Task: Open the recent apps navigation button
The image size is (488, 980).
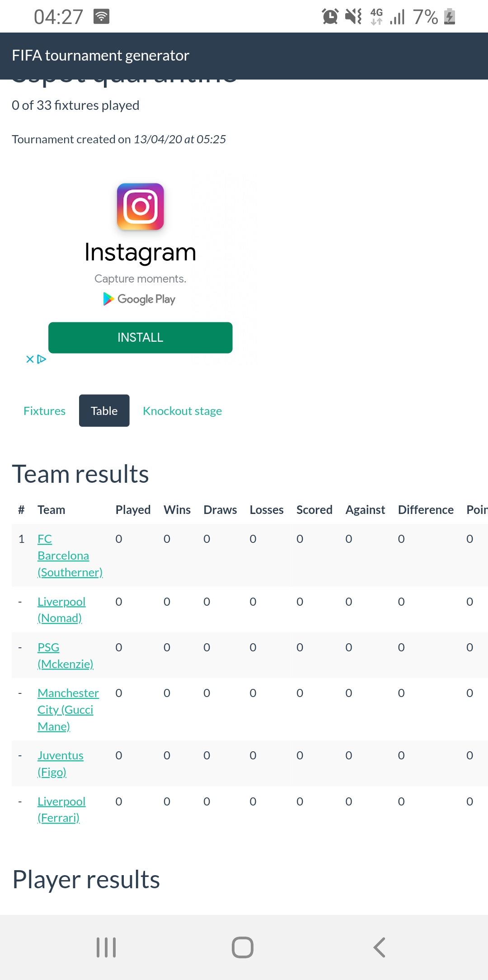Action: (106, 947)
